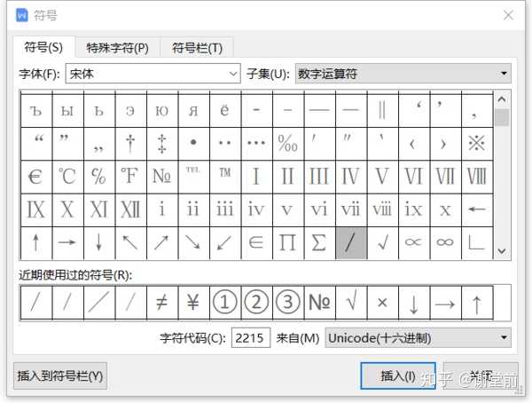Select the horizontal ellipsis … symbol
The width and height of the screenshot is (532, 403).
coord(256,144)
